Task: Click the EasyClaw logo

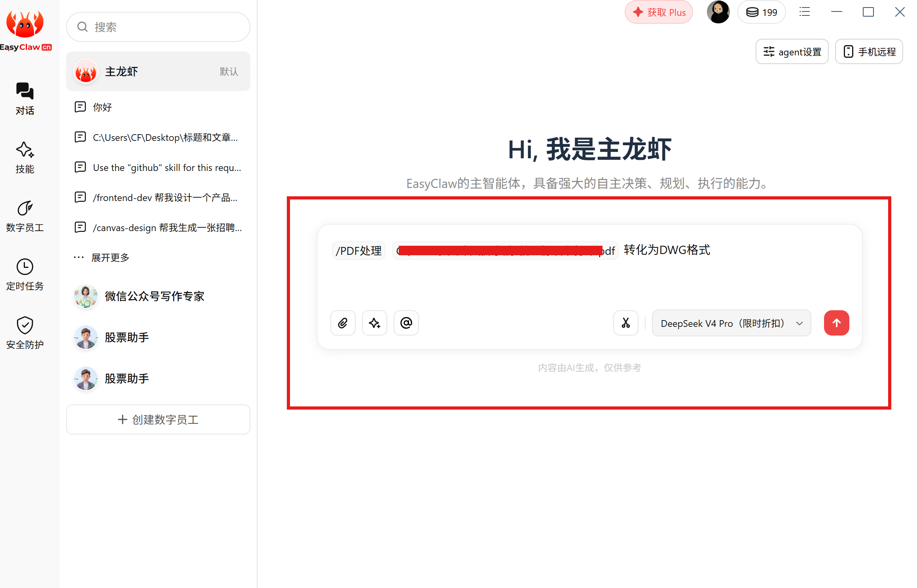Action: pos(25,31)
